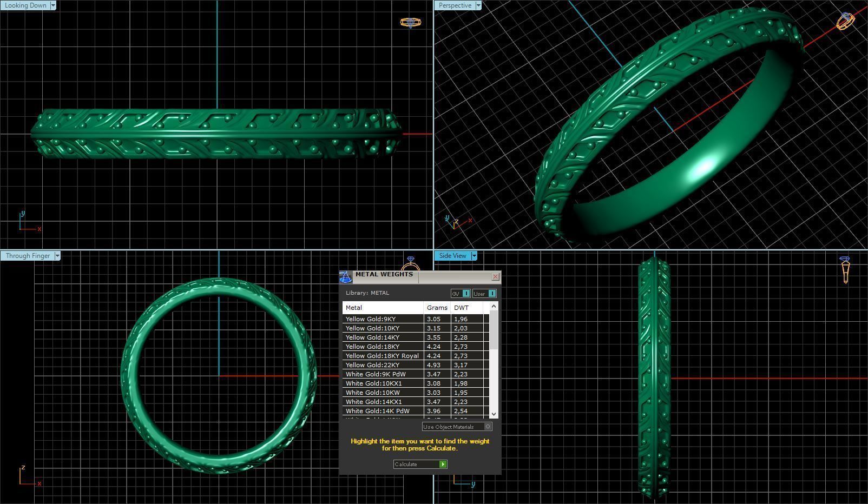Click the green arrow on Calculate

tap(443, 464)
